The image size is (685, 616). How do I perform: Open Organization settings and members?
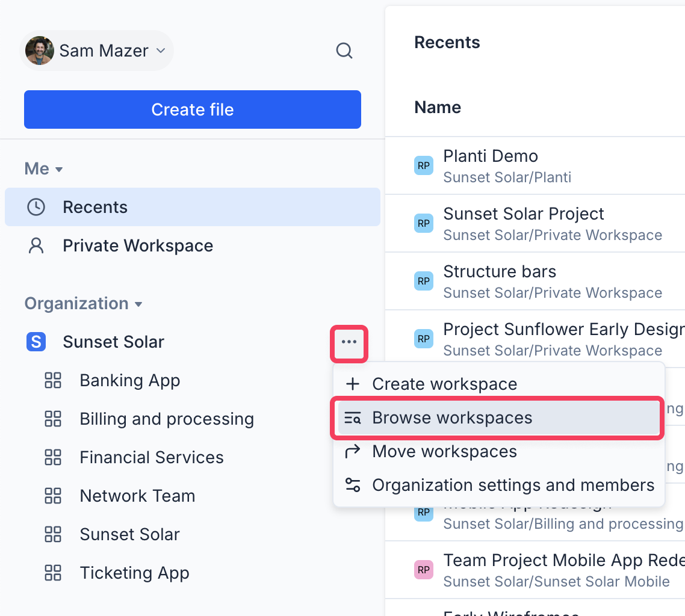(513, 485)
